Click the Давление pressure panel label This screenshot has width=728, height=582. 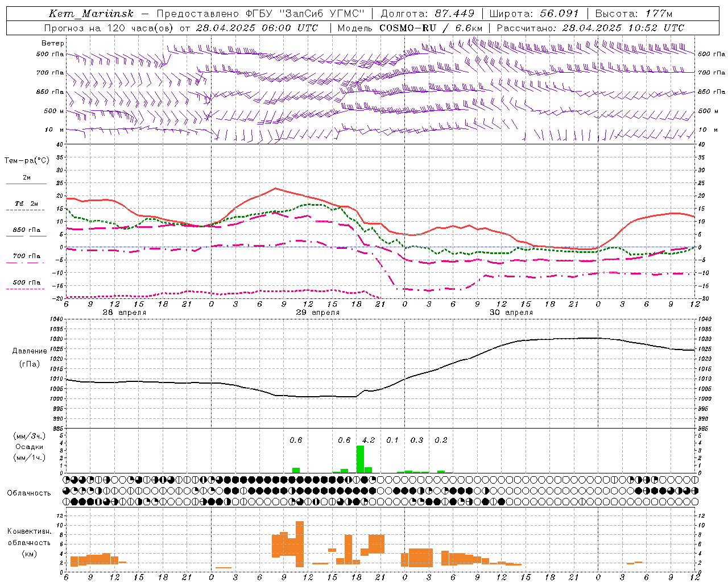coord(30,351)
